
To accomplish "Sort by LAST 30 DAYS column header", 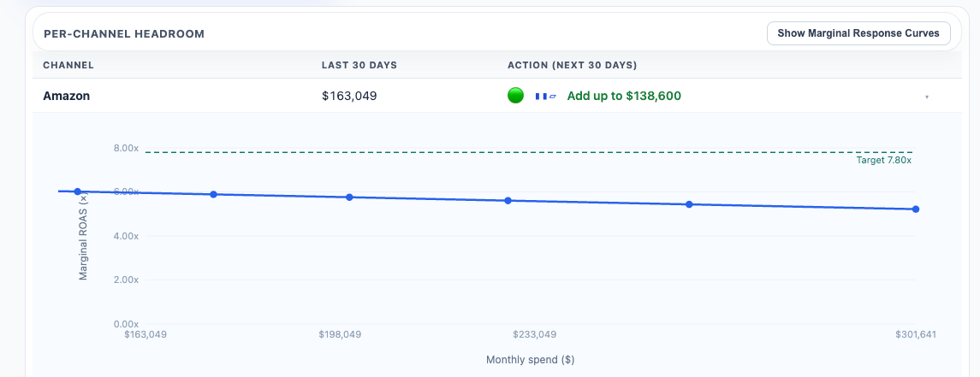I will click(x=359, y=65).
